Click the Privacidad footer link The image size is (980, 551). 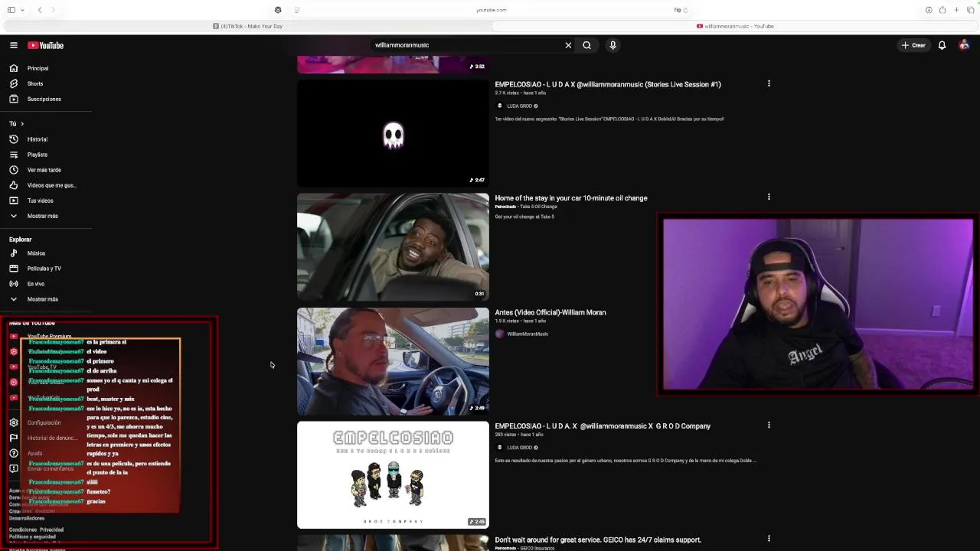(x=52, y=530)
